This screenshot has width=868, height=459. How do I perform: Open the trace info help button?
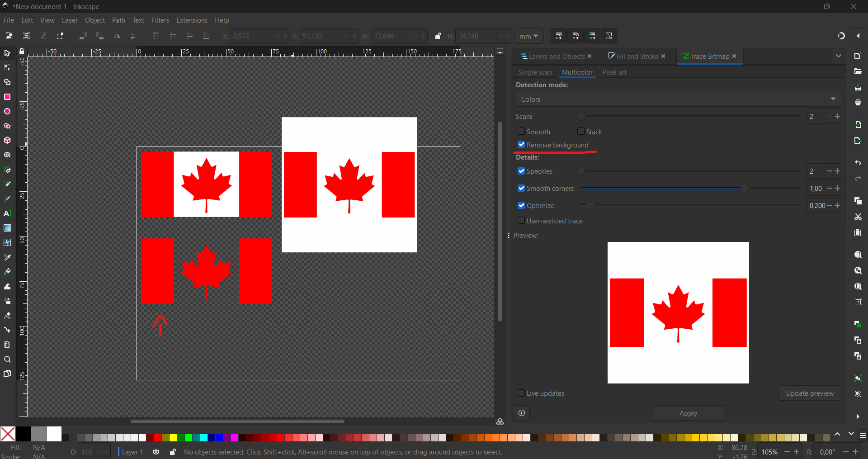tap(522, 413)
